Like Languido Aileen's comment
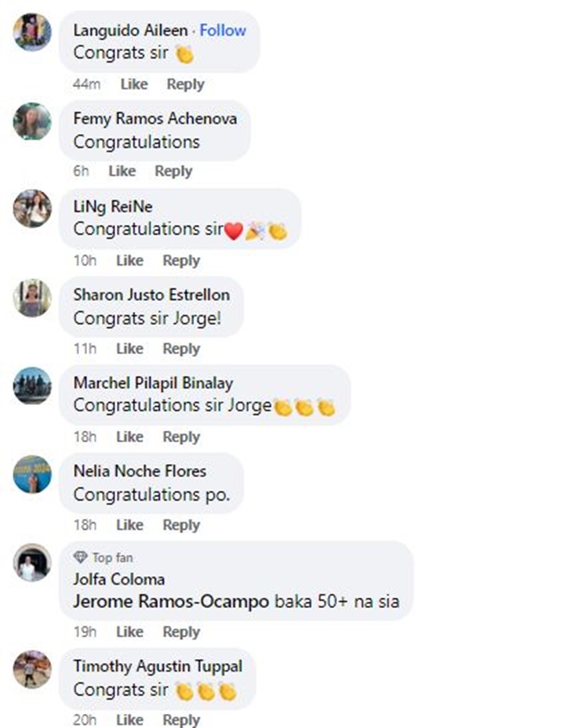The height and width of the screenshot is (728, 588). tap(134, 84)
